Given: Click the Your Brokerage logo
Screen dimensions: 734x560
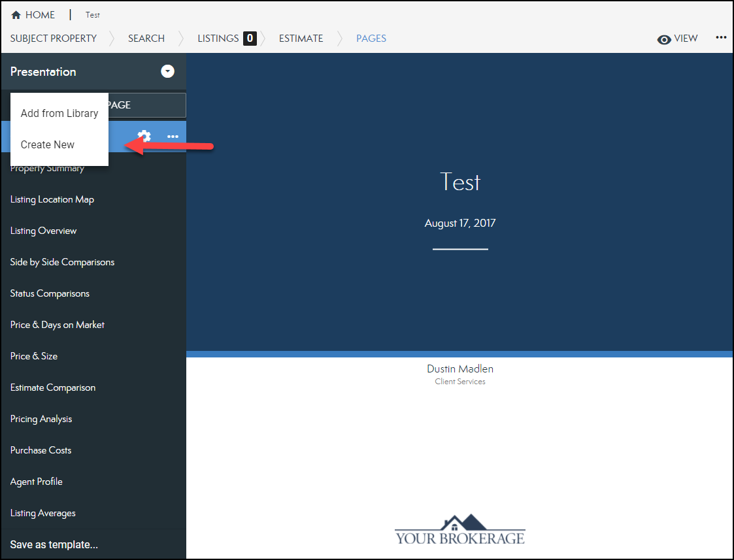Looking at the screenshot, I should (x=459, y=530).
